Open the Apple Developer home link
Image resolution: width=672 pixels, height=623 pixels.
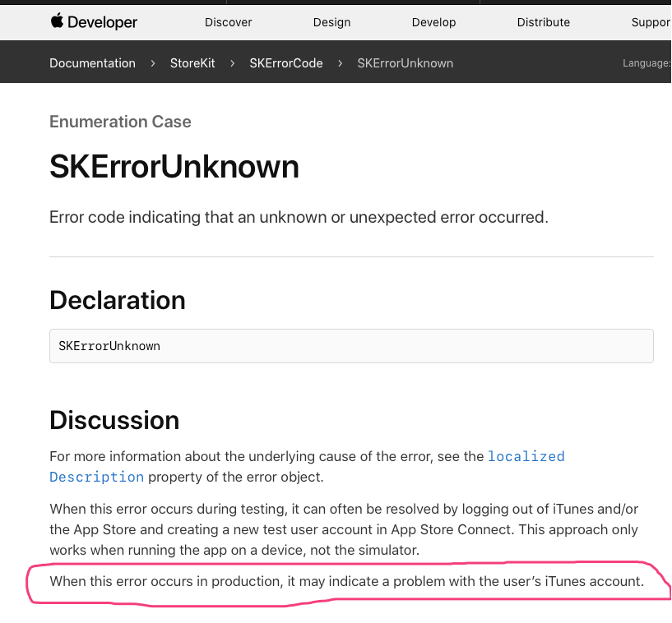coord(94,21)
